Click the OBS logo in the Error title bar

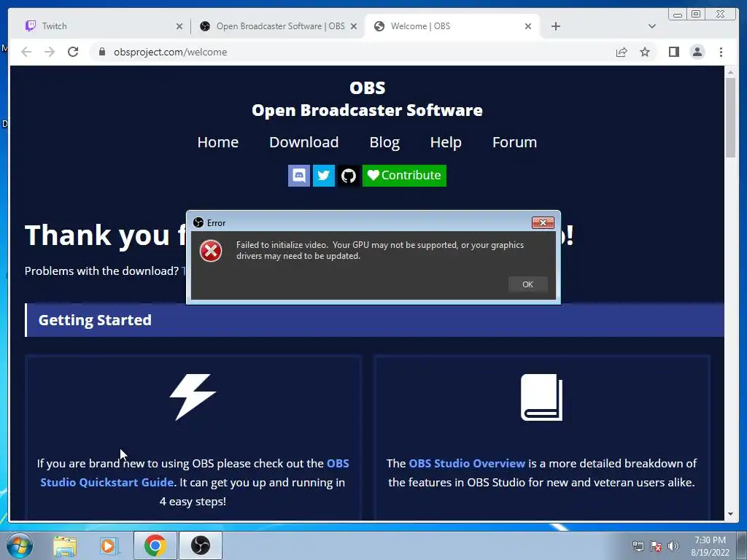[x=198, y=222]
